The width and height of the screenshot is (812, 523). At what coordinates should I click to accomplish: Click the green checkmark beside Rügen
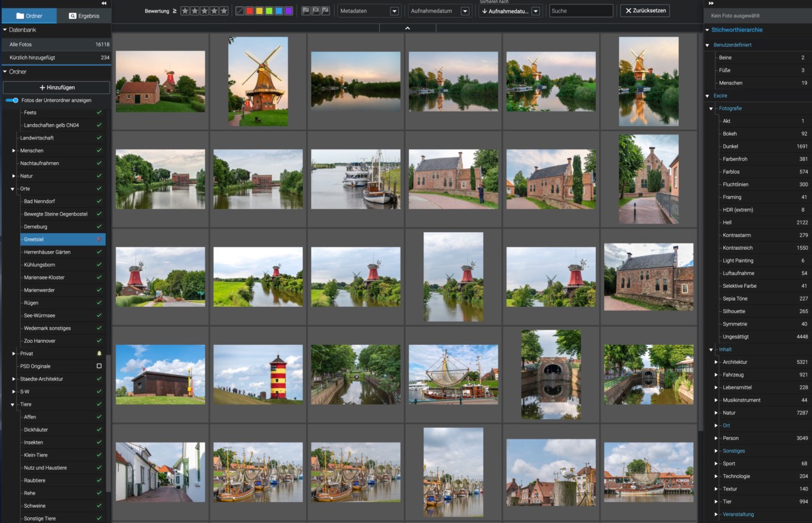click(x=99, y=302)
